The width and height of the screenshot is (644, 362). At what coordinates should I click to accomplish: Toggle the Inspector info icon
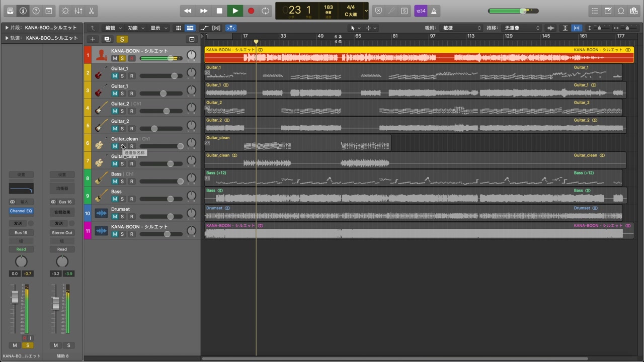[x=23, y=11]
